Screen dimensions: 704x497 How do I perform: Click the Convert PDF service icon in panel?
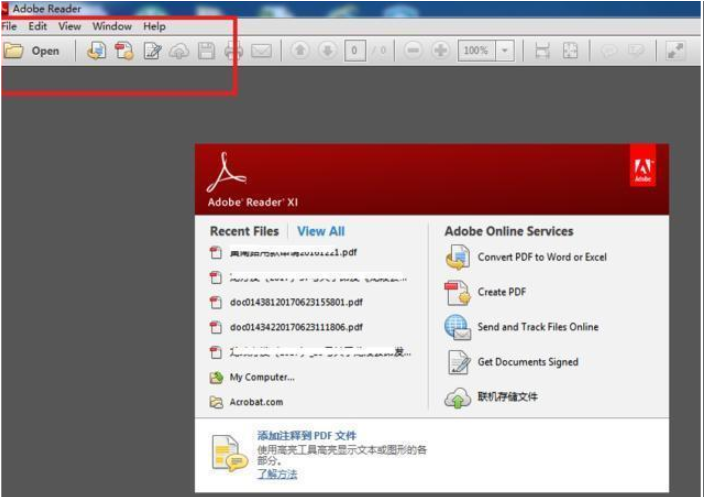click(458, 257)
